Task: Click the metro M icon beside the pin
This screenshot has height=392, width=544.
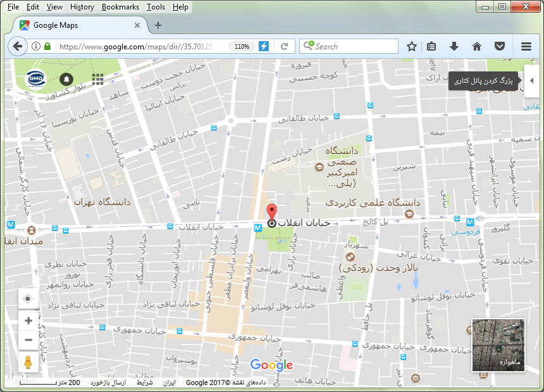Action: [x=257, y=228]
